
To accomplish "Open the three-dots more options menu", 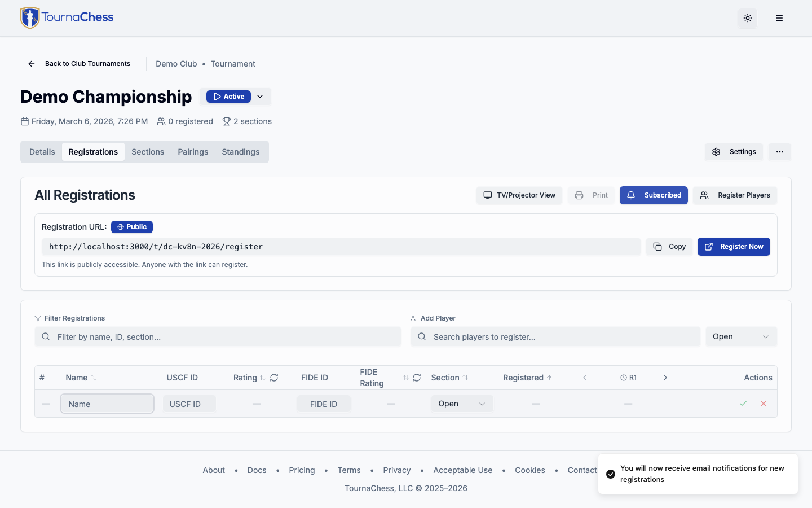I will tap(780, 152).
